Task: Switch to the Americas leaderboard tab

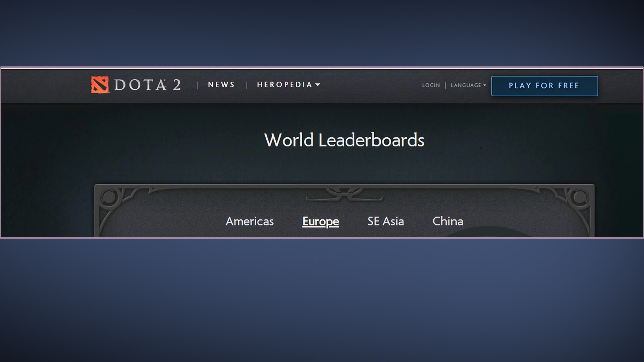Action: click(x=250, y=221)
